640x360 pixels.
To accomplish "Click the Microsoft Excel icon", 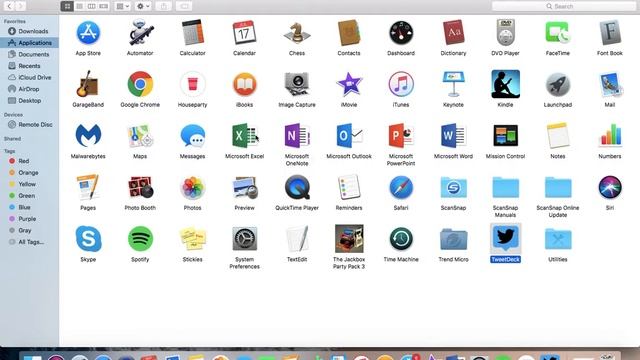I will (x=244, y=136).
